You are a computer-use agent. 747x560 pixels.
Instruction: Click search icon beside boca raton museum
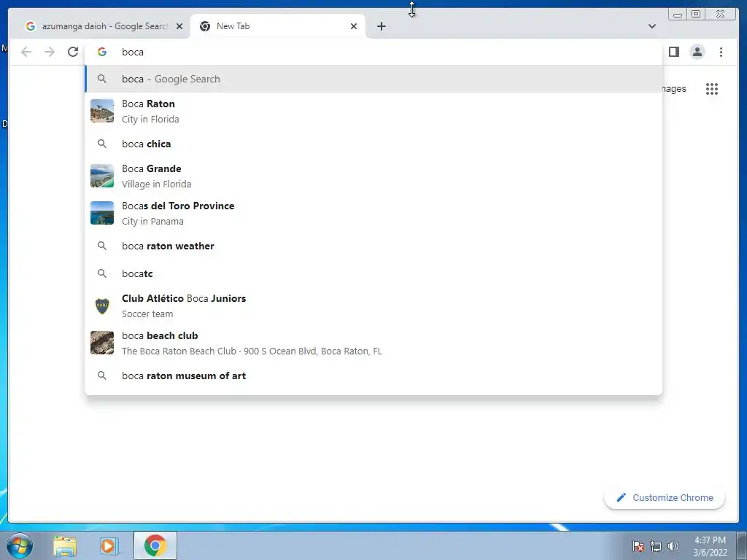pos(102,376)
